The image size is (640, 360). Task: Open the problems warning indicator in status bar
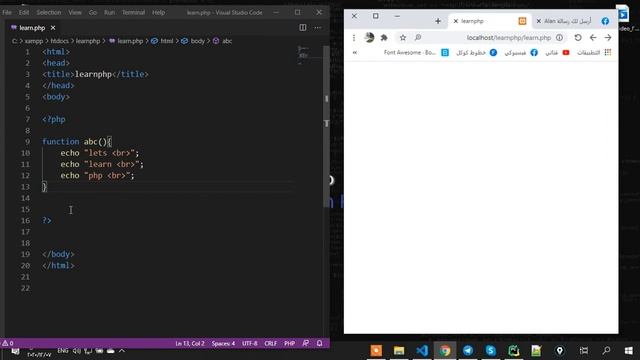8,343
